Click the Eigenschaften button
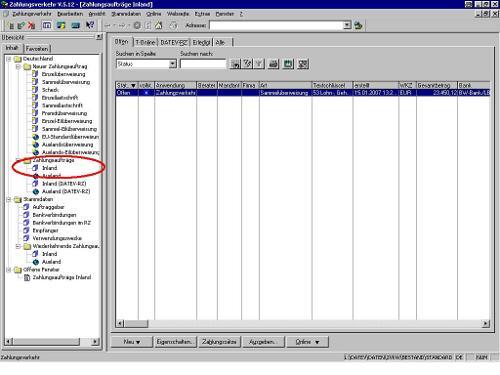The image size is (500, 375). pos(175,342)
